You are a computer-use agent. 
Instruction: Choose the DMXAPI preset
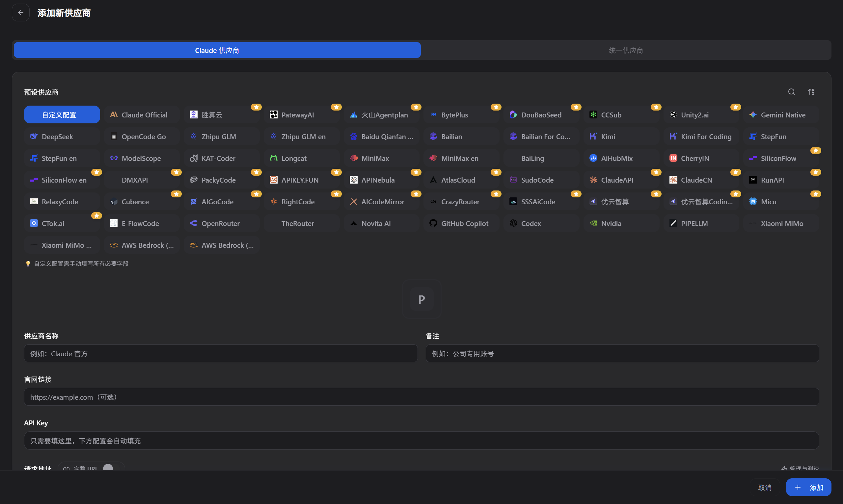pos(142,180)
